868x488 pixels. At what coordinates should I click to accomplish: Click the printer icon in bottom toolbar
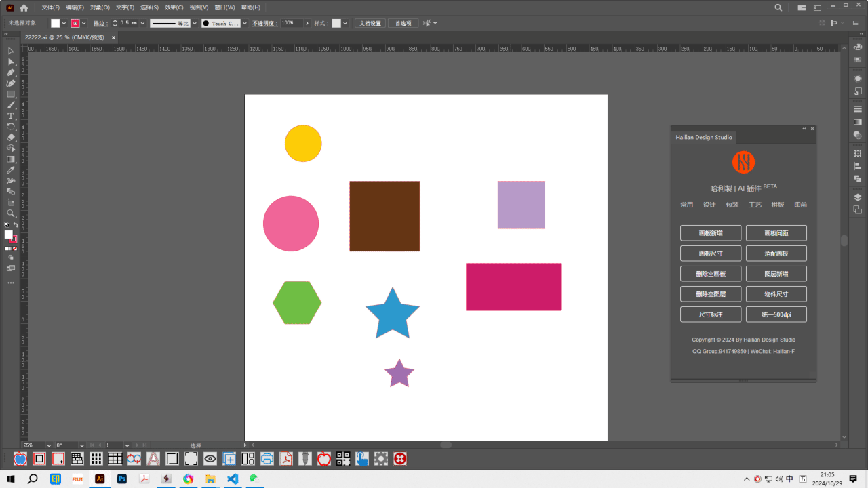267,459
